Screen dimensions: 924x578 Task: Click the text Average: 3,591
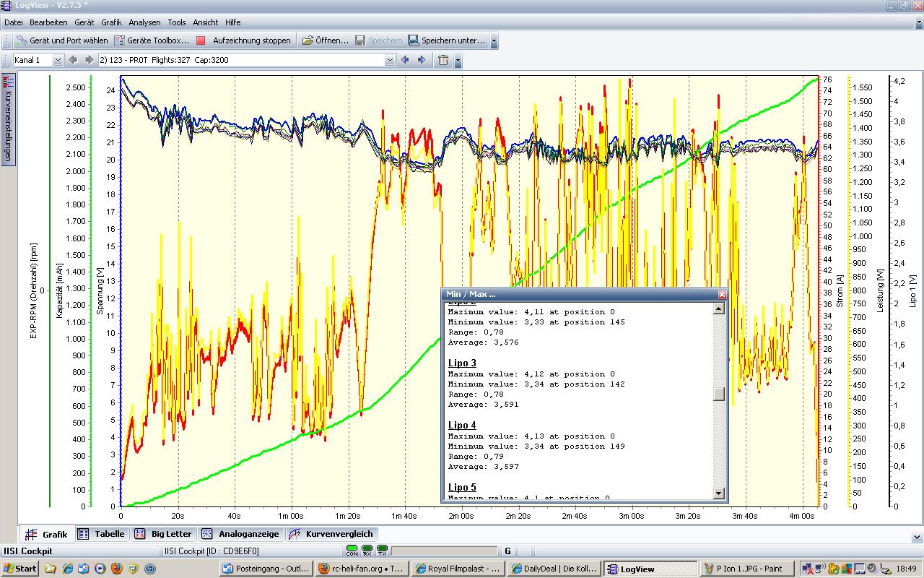click(x=483, y=405)
